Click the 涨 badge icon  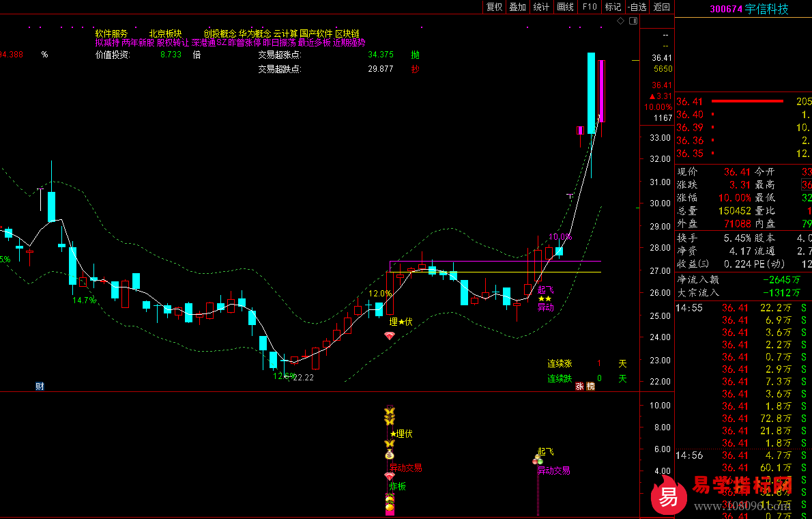579,387
